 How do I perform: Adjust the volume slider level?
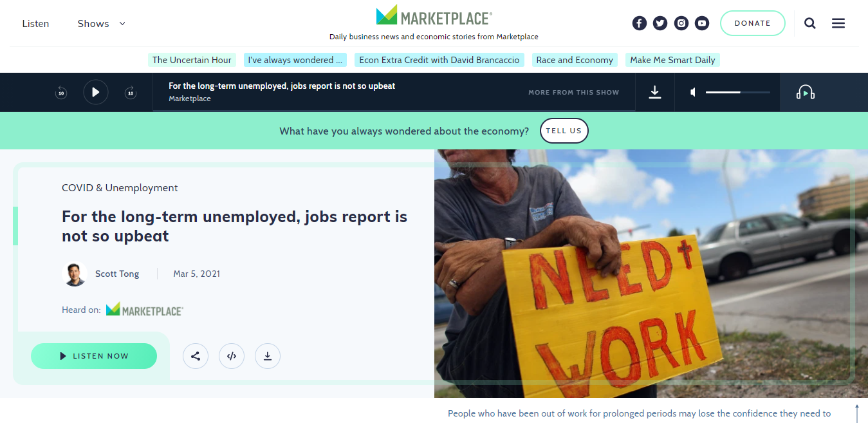click(x=737, y=93)
